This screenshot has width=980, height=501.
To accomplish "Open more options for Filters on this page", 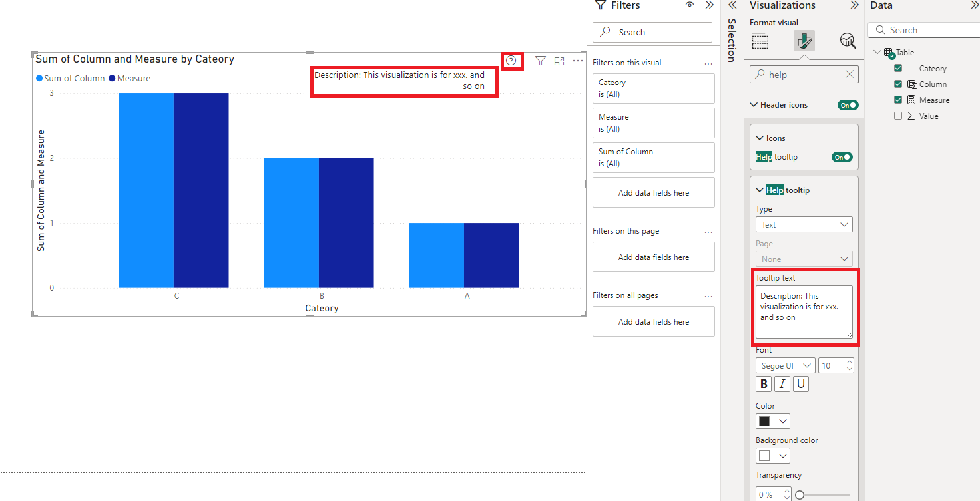I will point(708,231).
